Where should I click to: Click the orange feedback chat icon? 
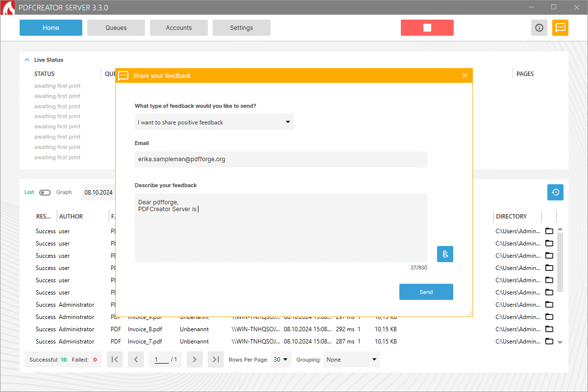click(560, 28)
